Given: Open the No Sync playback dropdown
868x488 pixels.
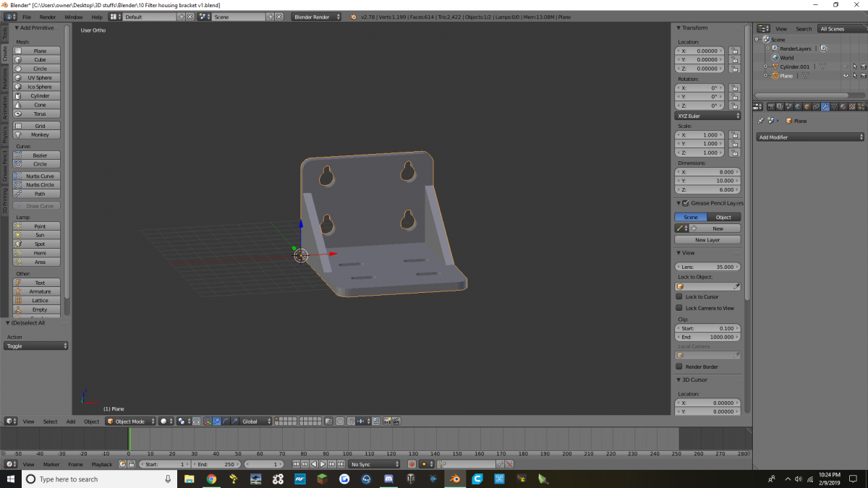Looking at the screenshot, I should pyautogui.click(x=374, y=464).
